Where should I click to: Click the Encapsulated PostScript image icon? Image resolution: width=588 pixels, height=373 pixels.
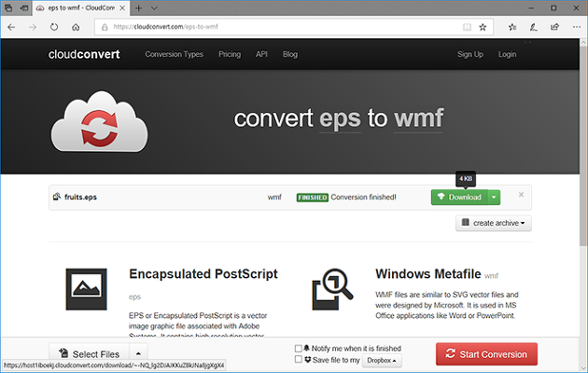pos(86,289)
